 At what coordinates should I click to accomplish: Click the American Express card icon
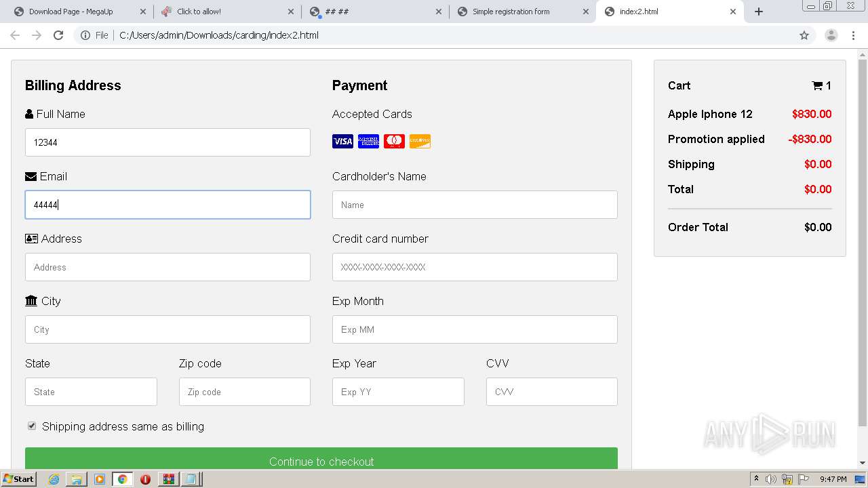tap(368, 141)
